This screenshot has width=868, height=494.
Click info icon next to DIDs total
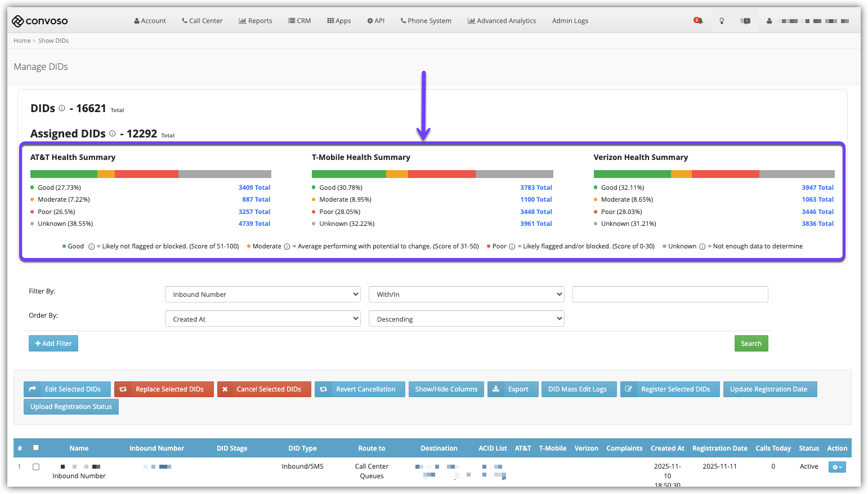pyautogui.click(x=62, y=108)
